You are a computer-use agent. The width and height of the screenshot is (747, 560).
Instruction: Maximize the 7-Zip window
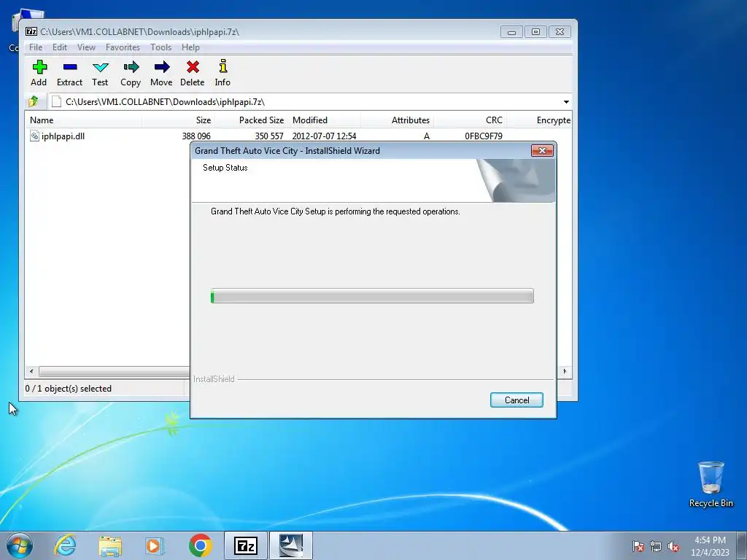[535, 32]
